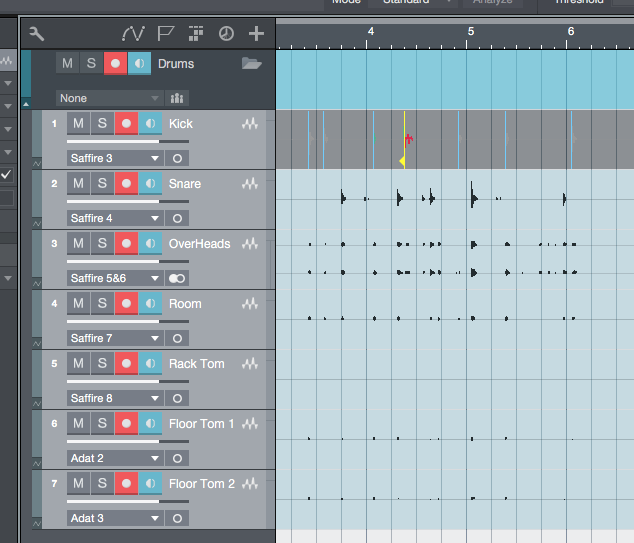Image resolution: width=634 pixels, height=543 pixels.
Task: Add a new track with plus icon
Action: pos(256,33)
